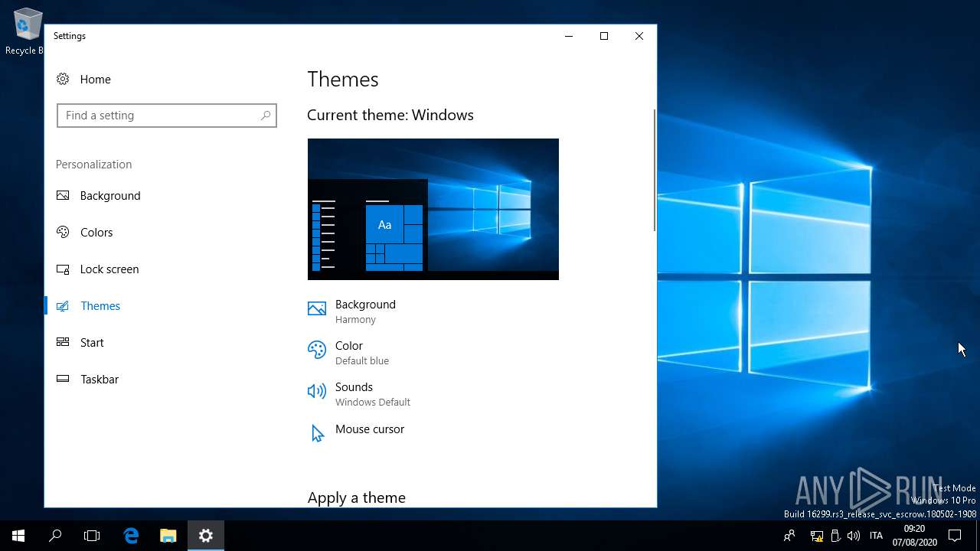980x551 pixels.
Task: Click the volume speaker in system tray
Action: pyautogui.click(x=854, y=536)
